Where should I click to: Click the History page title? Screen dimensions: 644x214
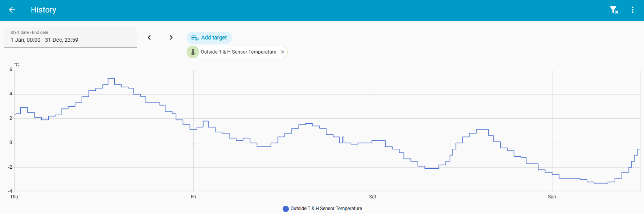pyautogui.click(x=43, y=10)
